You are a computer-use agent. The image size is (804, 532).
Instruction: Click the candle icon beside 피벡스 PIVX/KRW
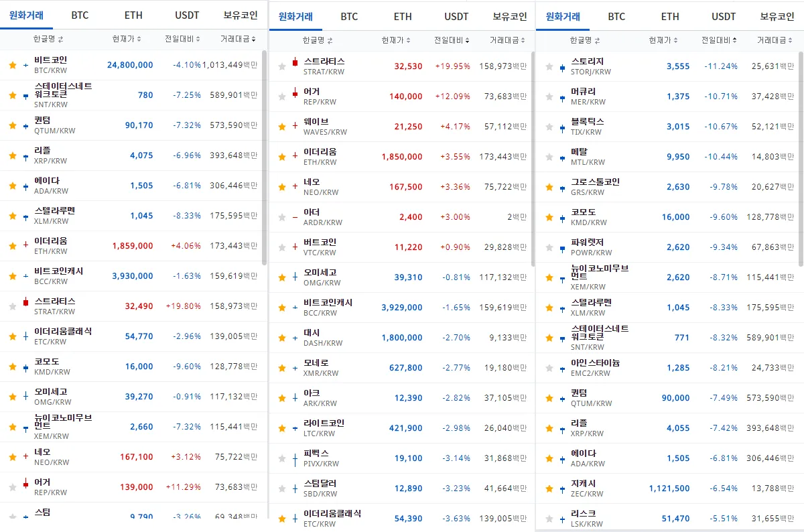pos(295,458)
